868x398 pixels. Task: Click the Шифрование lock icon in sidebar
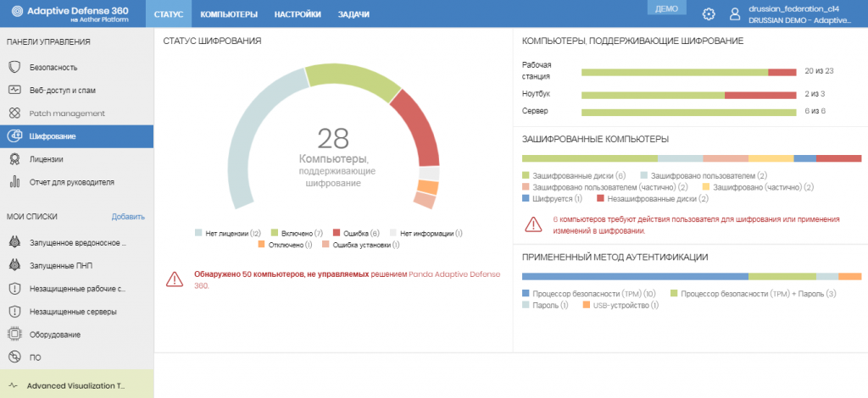(x=15, y=136)
